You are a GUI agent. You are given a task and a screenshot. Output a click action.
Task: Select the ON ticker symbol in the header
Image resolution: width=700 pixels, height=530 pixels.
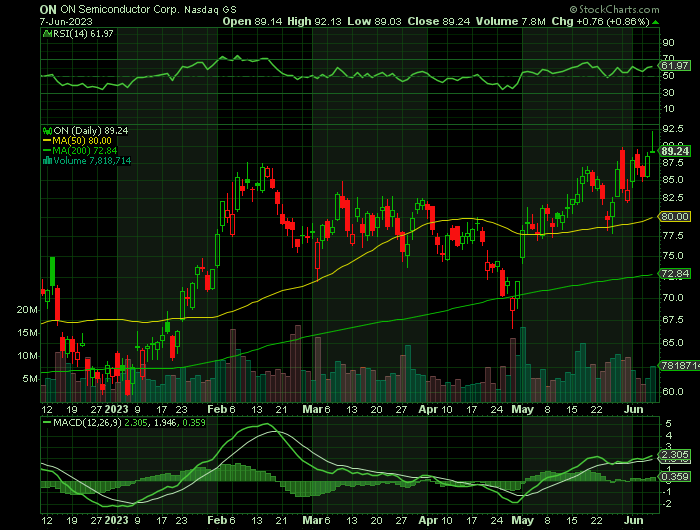click(48, 10)
